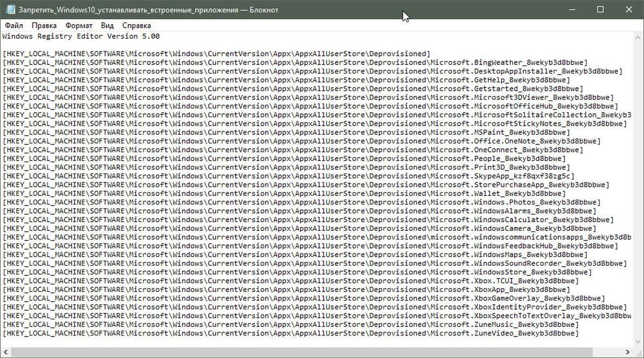The width and height of the screenshot is (644, 358).
Task: Click the Microsoft.BingWeather registry line
Action: pos(295,62)
